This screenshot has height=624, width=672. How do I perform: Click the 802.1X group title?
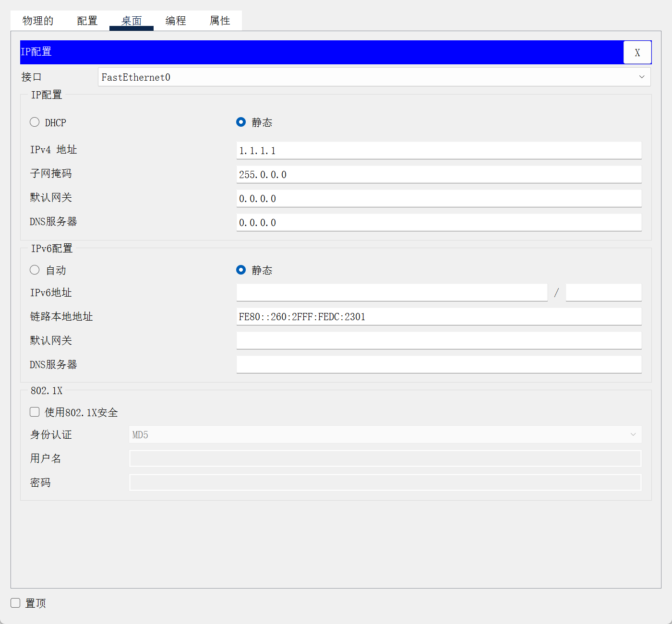(47, 391)
